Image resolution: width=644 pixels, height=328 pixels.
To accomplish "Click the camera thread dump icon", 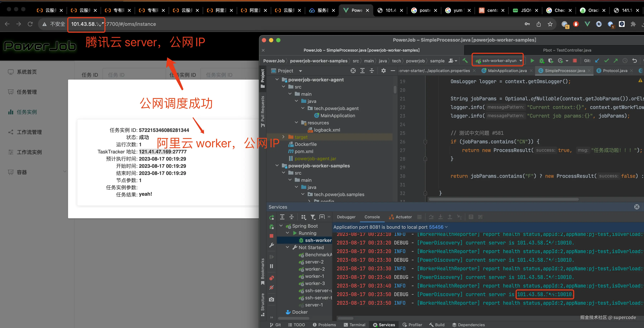I will tap(271, 300).
